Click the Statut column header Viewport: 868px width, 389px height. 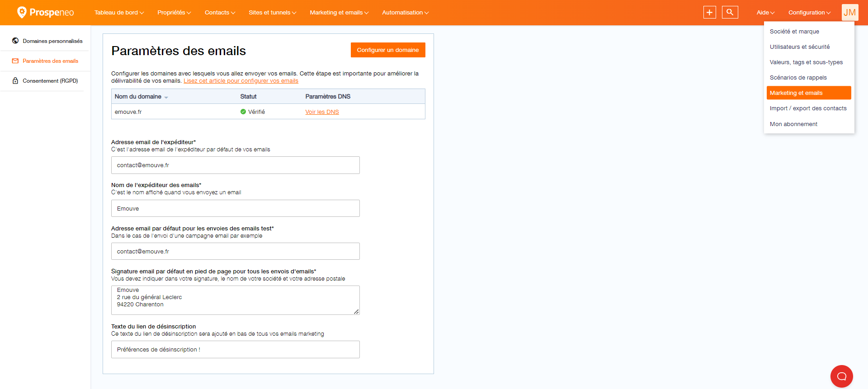point(248,97)
